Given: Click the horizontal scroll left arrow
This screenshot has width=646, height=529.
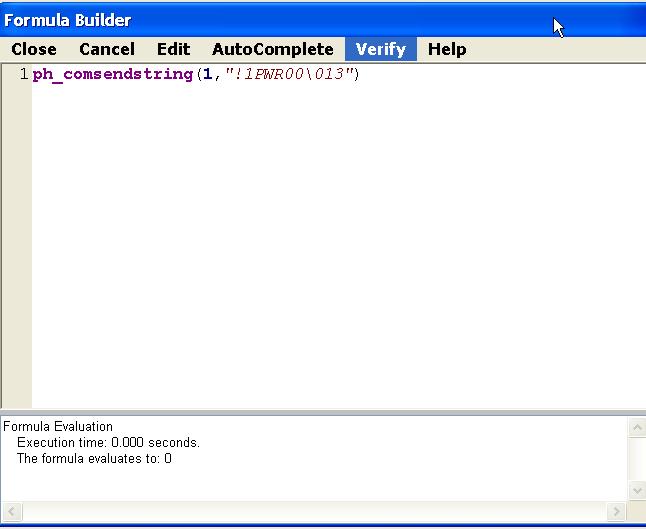Looking at the screenshot, I should pos(12,512).
